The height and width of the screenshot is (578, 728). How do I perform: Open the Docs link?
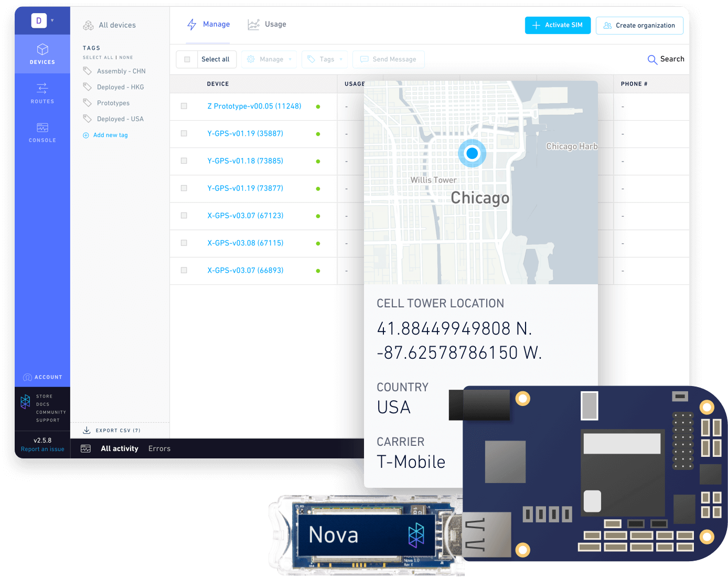43,404
